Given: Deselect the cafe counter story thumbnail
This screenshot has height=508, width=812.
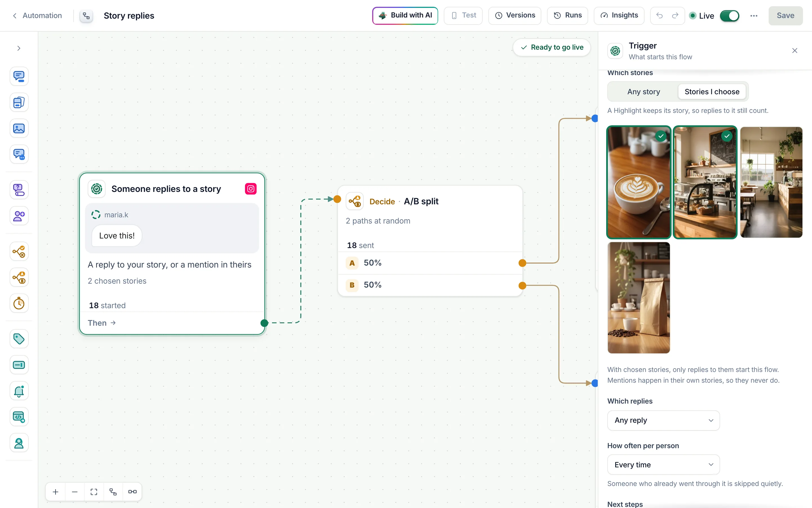Looking at the screenshot, I should (x=705, y=182).
